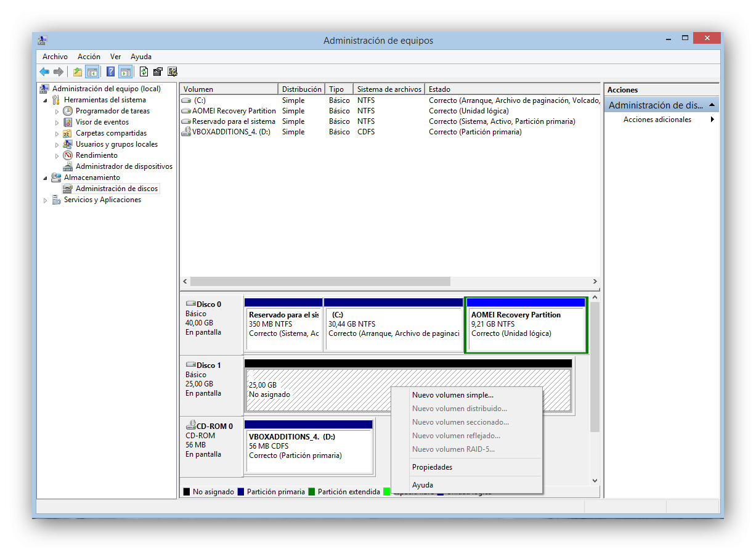
Task: Expand the Servicios y Aplicaciones node
Action: coord(46,200)
